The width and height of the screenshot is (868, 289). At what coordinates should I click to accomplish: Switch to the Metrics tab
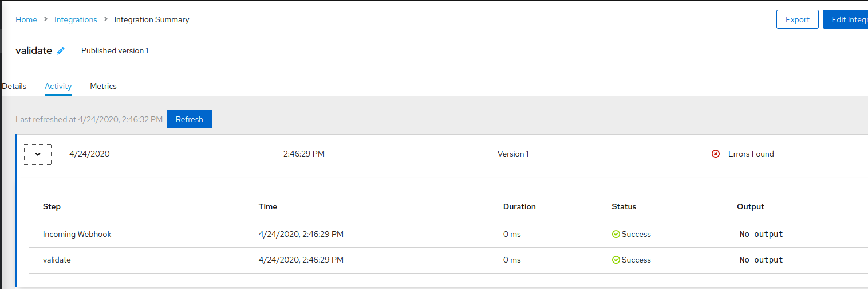103,86
